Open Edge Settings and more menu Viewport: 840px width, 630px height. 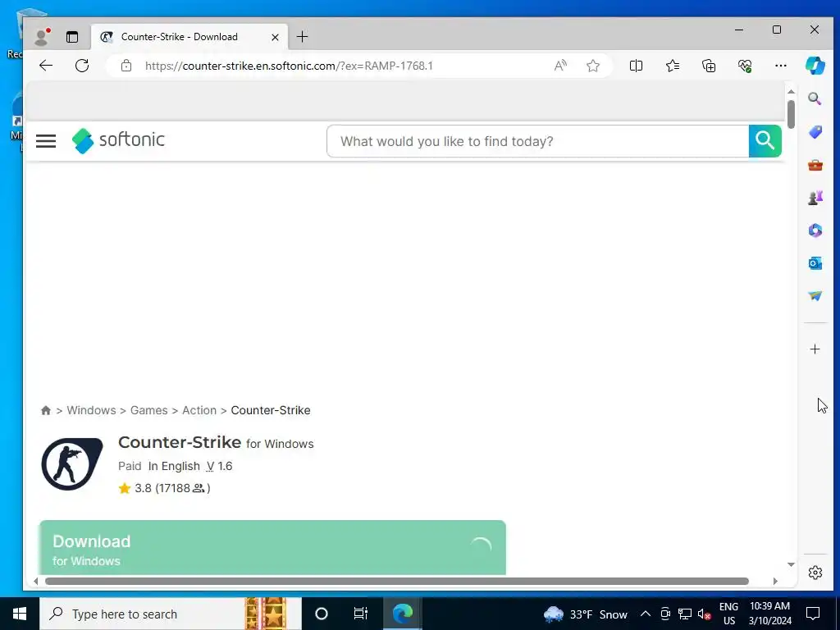point(781,66)
